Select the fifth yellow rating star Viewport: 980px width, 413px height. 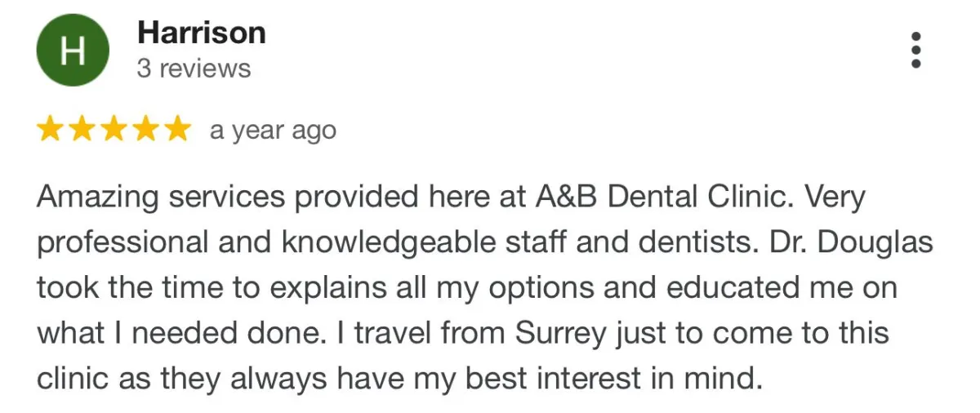(175, 129)
